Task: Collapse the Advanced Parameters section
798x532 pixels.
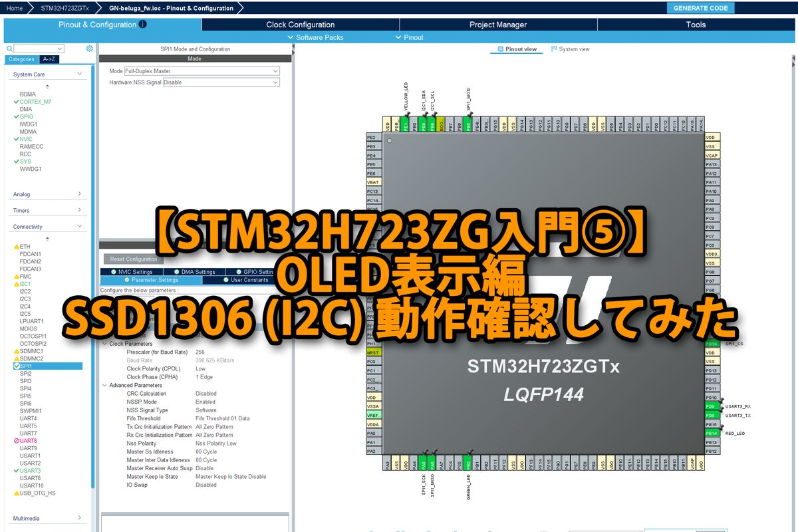Action: click(104, 385)
